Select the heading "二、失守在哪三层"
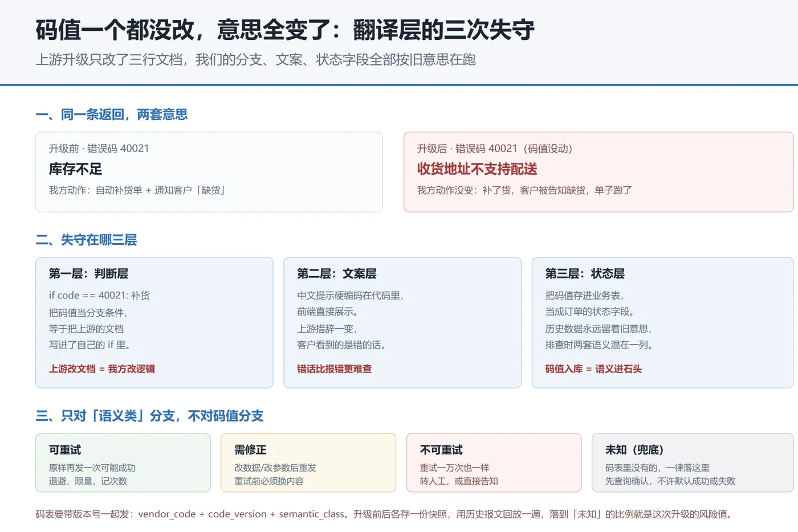The width and height of the screenshot is (798, 532). tap(86, 240)
